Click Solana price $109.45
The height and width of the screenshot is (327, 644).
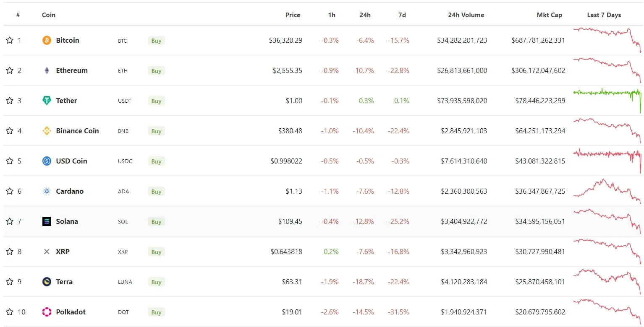(x=290, y=221)
